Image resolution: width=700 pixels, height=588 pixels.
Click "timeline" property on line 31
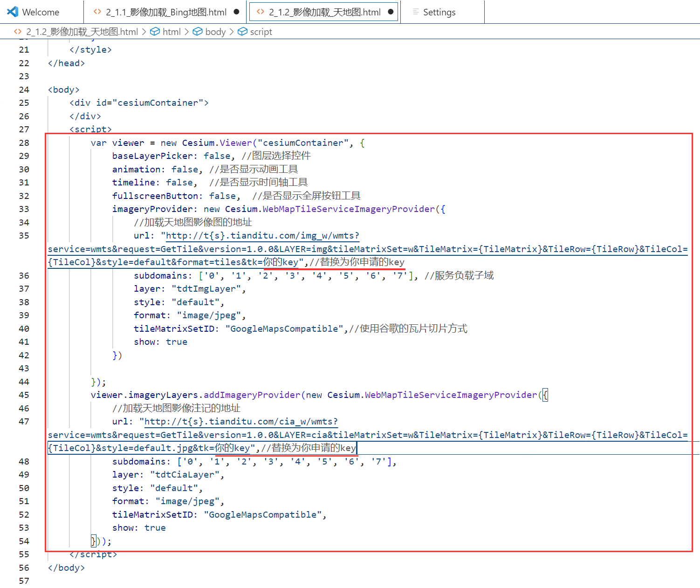tap(133, 183)
